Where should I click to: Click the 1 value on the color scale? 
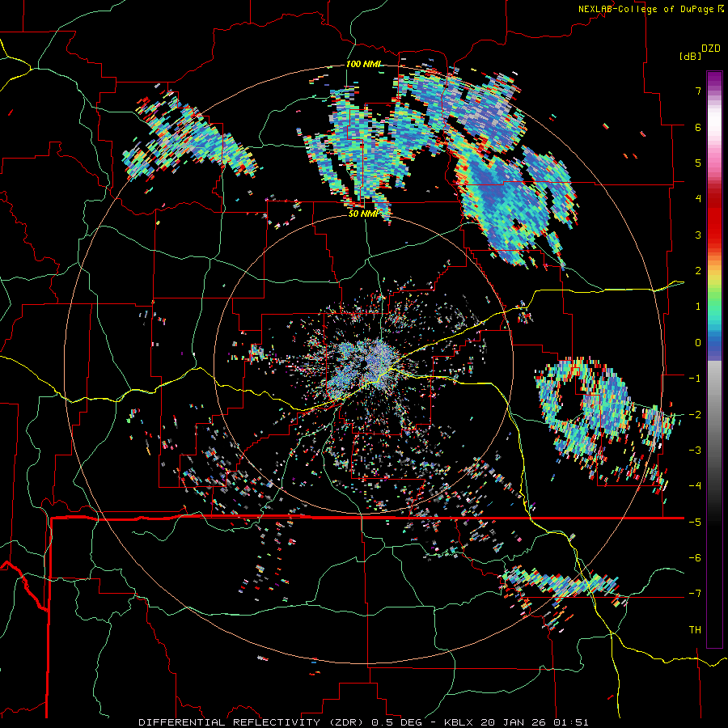coord(698,307)
